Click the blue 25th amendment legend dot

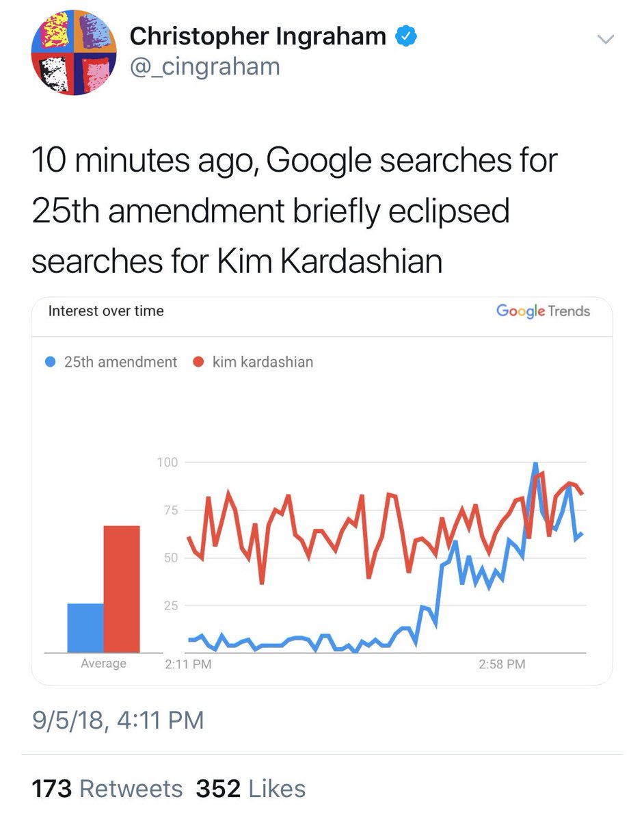(50, 363)
